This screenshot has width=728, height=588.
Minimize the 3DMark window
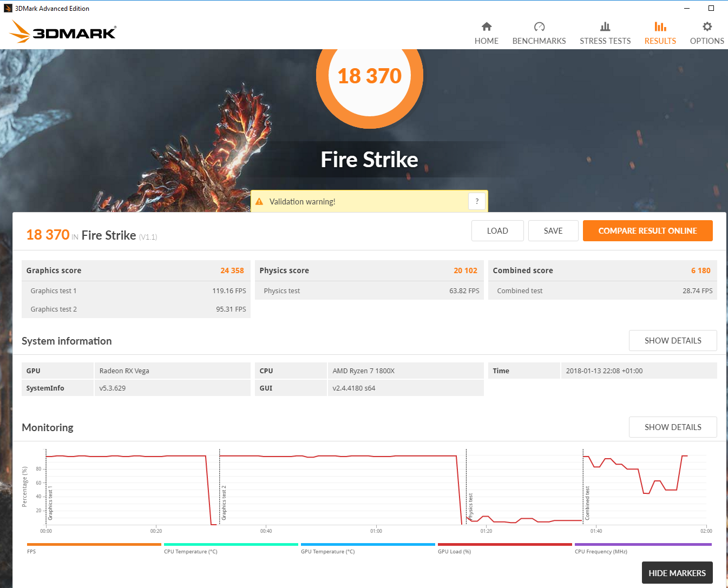pyautogui.click(x=687, y=8)
